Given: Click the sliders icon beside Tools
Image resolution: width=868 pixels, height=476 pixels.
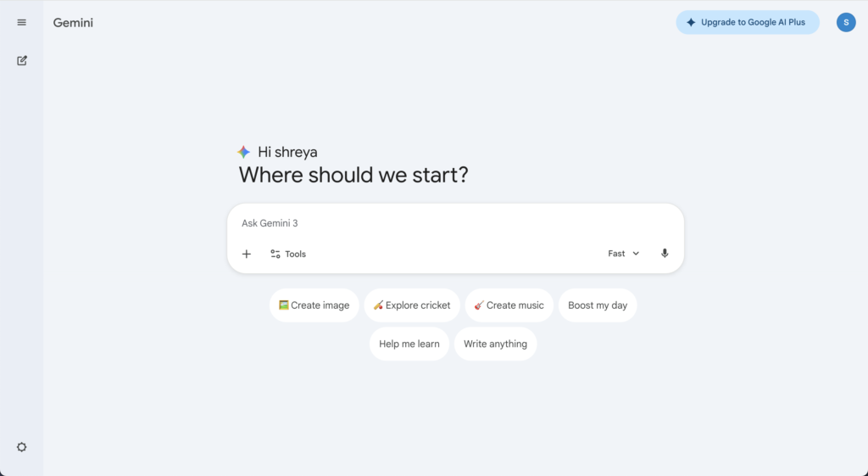Looking at the screenshot, I should coord(275,254).
